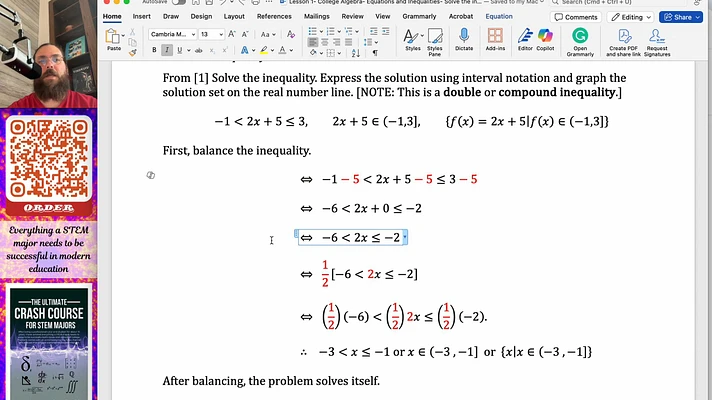Center align the text

click(x=325, y=42)
